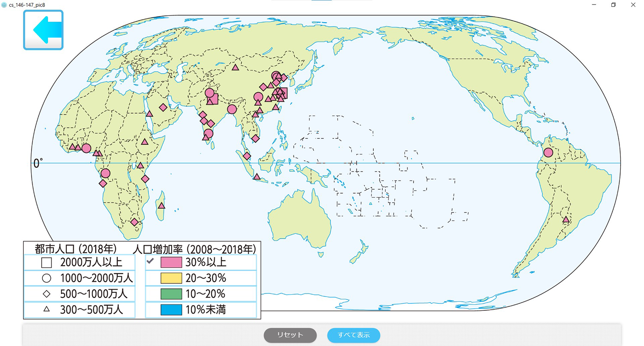Click the blue back arrow button
The width and height of the screenshot is (644, 346).
point(43,30)
